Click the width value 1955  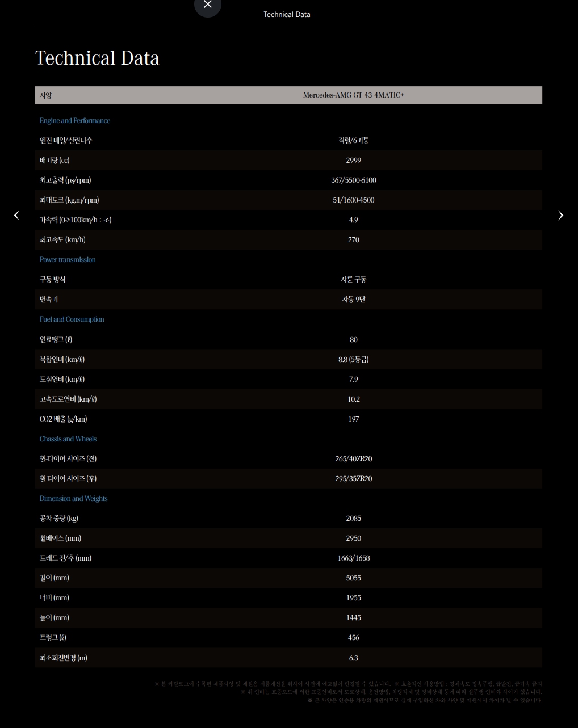(354, 598)
